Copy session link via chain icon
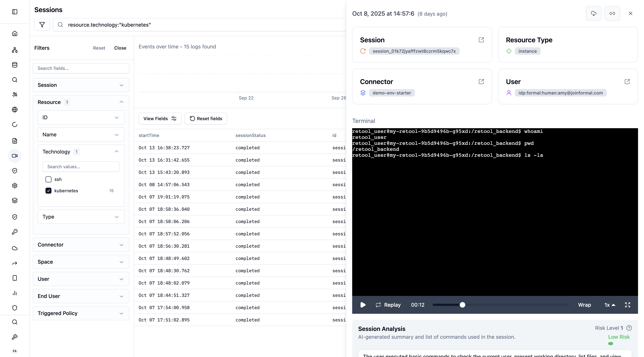Image resolution: width=644 pixels, height=357 pixels. tap(612, 13)
